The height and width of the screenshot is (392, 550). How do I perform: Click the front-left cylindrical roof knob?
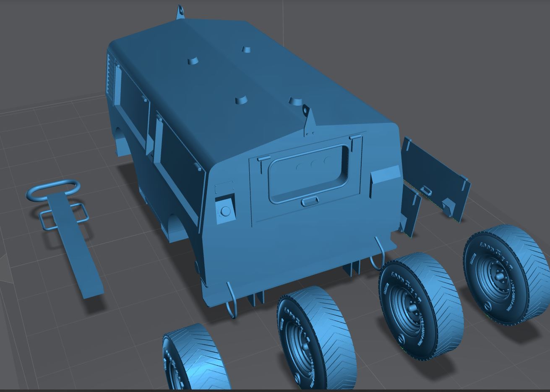coord(193,61)
